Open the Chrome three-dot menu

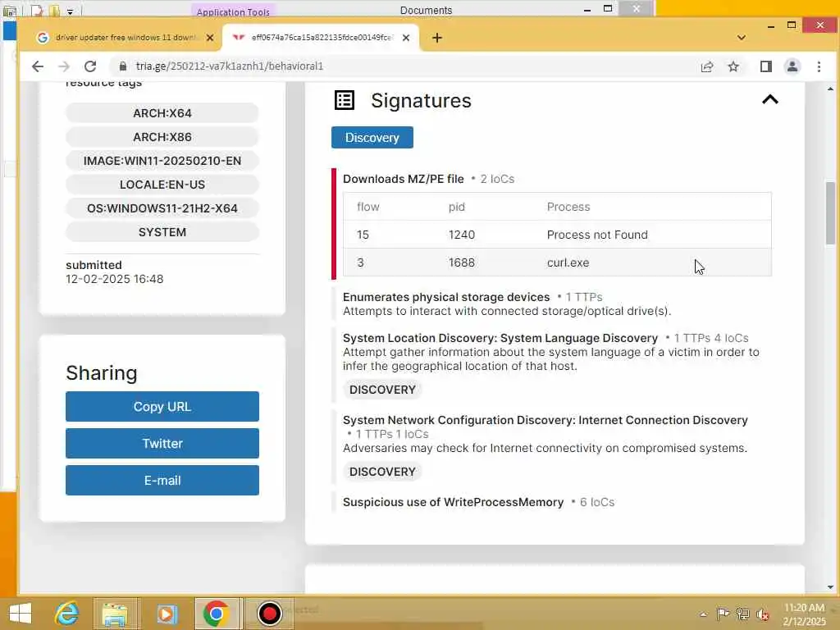819,66
